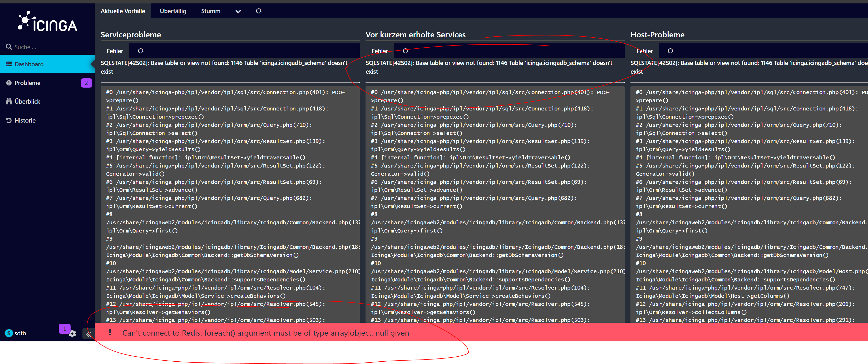
Task: Select Fehler tab in Serviceprobleme dashlet
Action: (115, 51)
